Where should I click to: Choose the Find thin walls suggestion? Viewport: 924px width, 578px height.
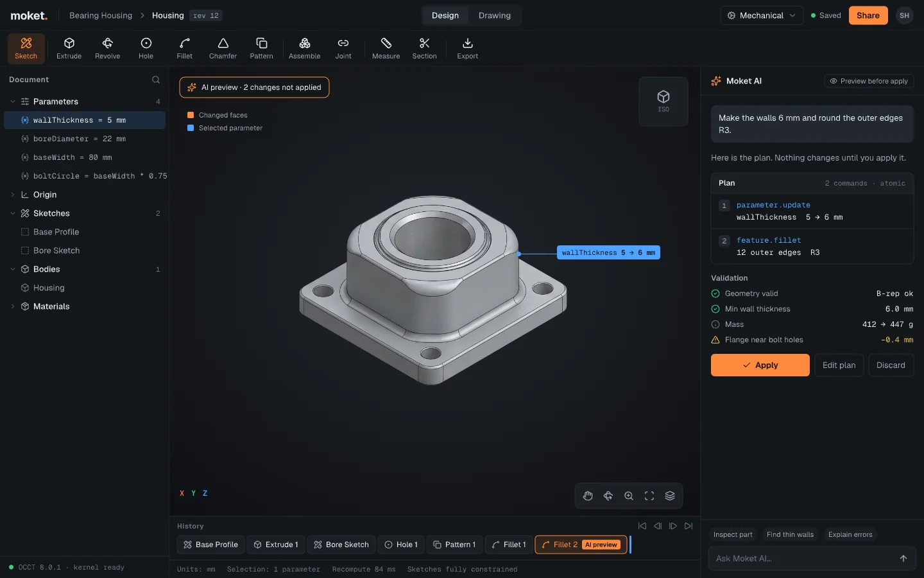(x=790, y=534)
